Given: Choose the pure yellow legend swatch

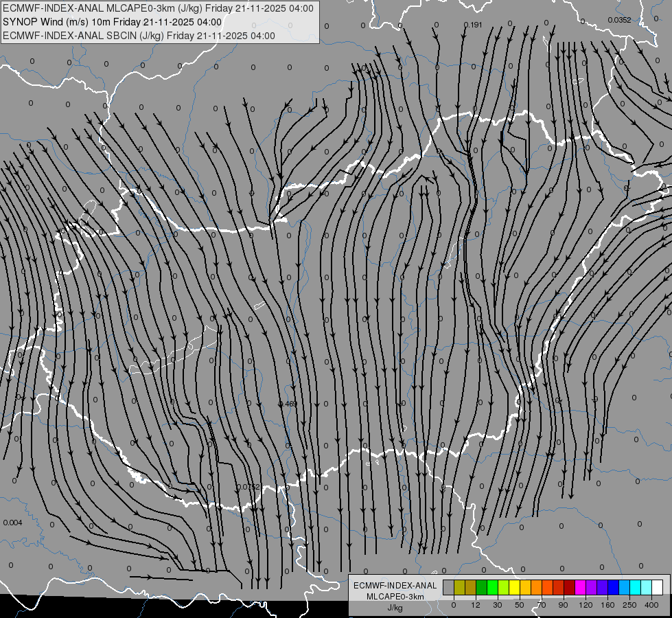Looking at the screenshot, I should [514, 587].
